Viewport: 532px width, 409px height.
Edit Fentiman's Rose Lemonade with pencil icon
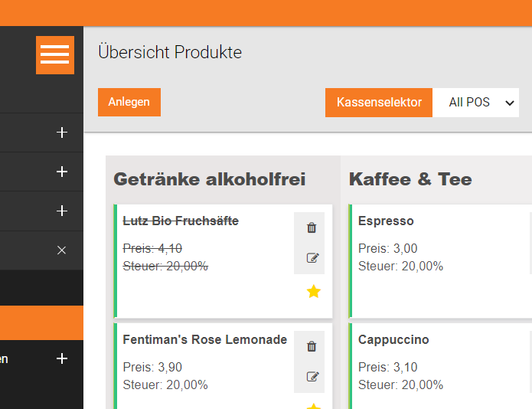(312, 377)
